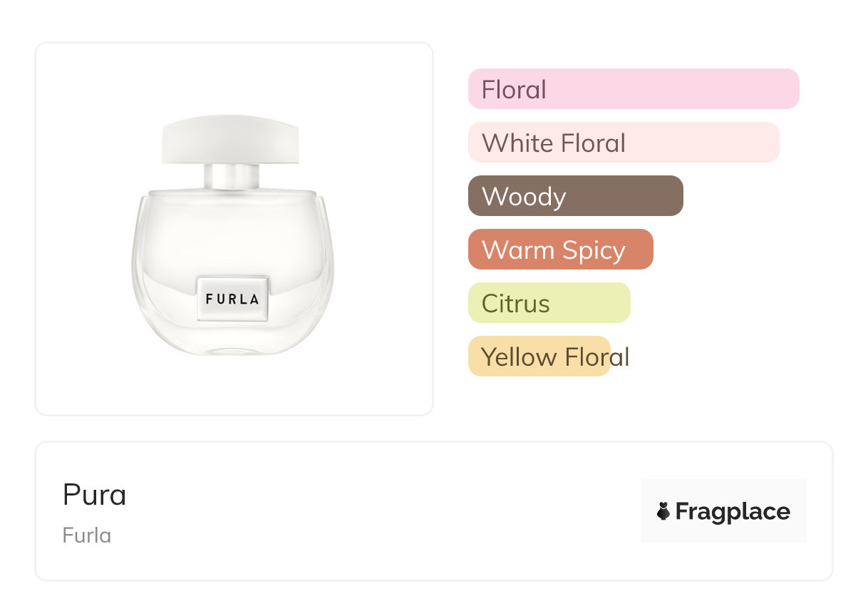Click the Fragplace wordmark text
The height and width of the screenshot is (616, 868).
(x=733, y=511)
